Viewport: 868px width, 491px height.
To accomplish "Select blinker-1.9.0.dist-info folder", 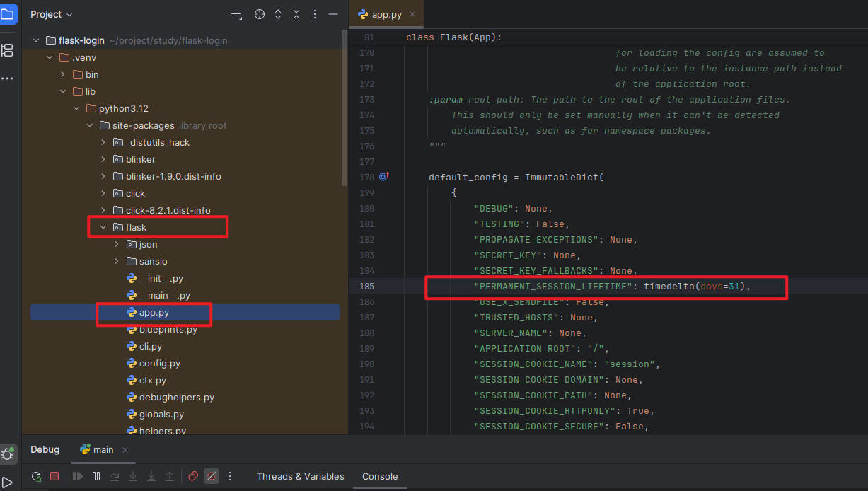I will point(173,176).
